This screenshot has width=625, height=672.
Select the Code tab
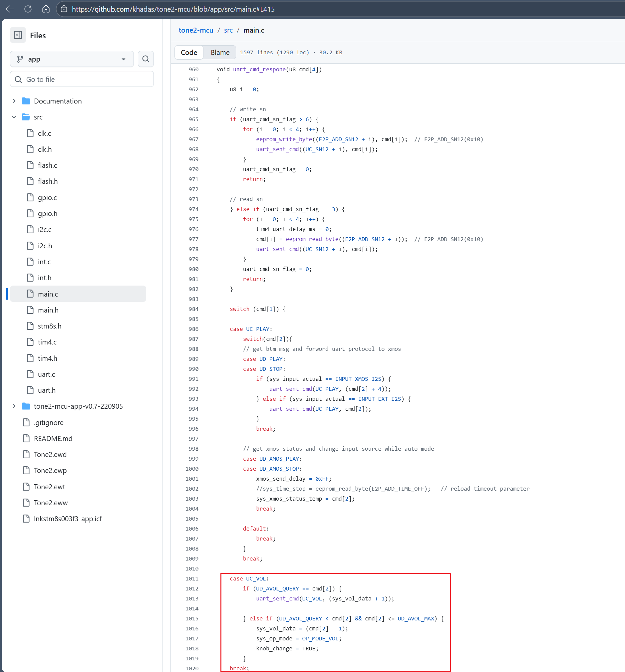pos(189,52)
